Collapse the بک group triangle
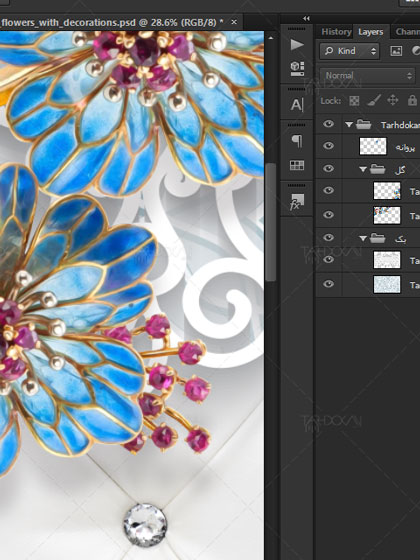 click(363, 238)
